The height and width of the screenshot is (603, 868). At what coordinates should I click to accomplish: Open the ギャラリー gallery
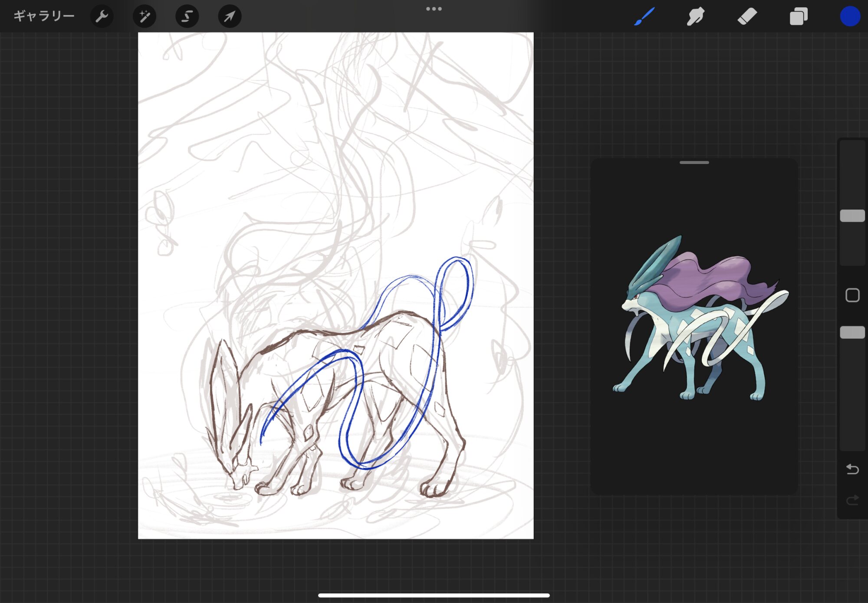tap(44, 16)
